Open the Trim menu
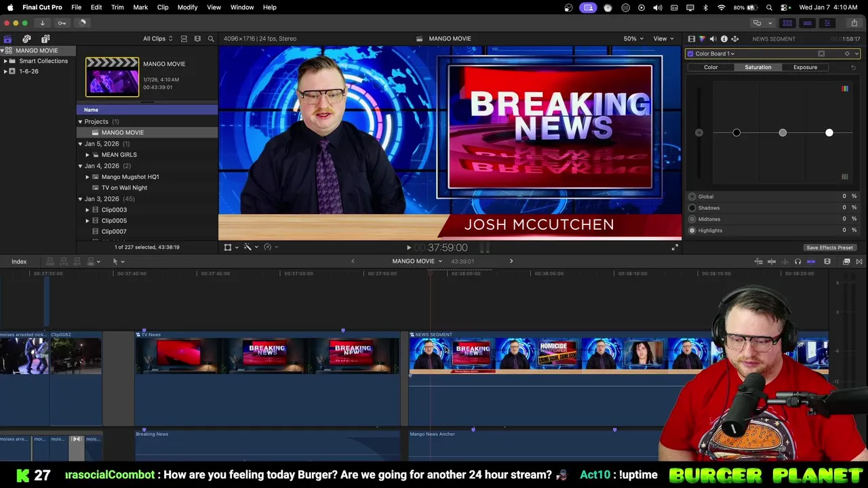 tap(117, 7)
